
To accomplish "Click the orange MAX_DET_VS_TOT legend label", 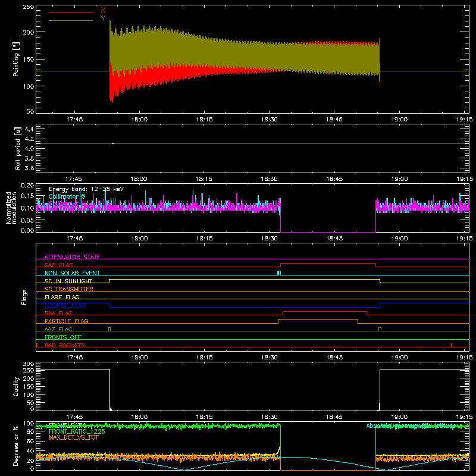I will 73,437.
